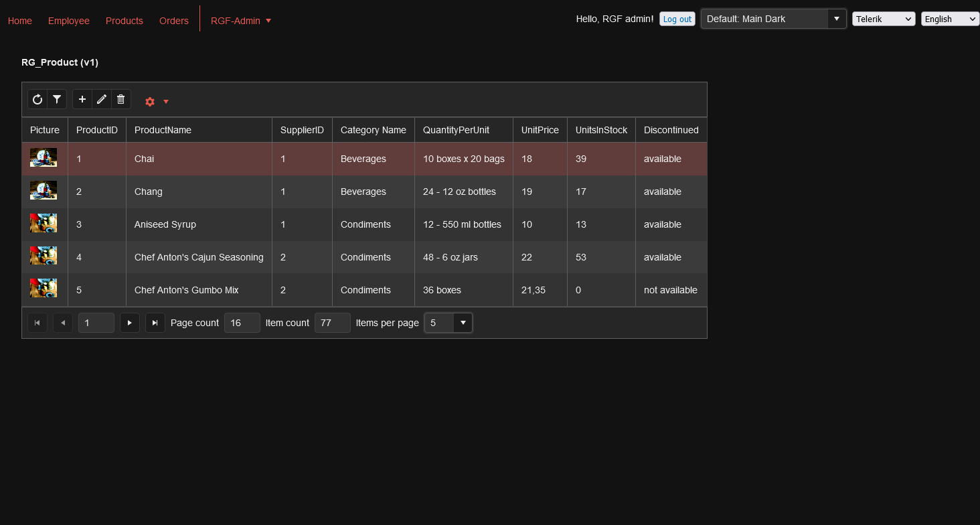Open the Telerik selection dropdown
This screenshot has width=980, height=525.
pos(883,19)
